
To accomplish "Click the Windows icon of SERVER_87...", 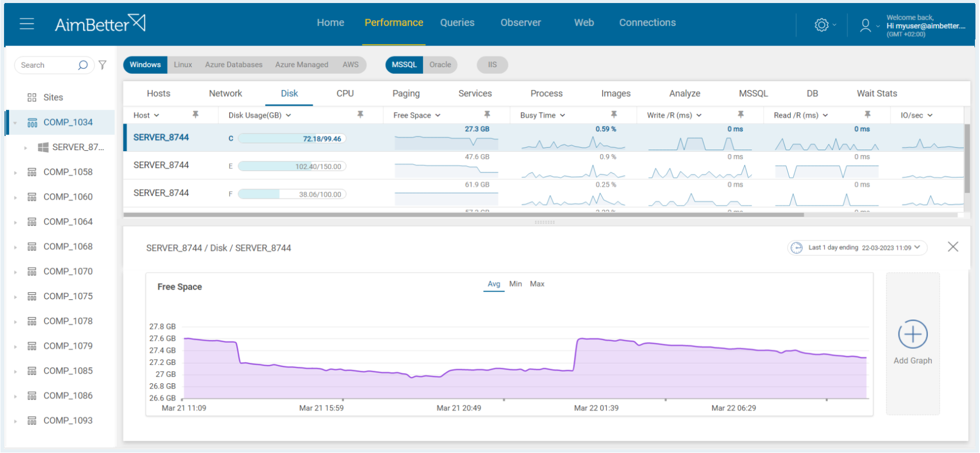I will (x=44, y=147).
